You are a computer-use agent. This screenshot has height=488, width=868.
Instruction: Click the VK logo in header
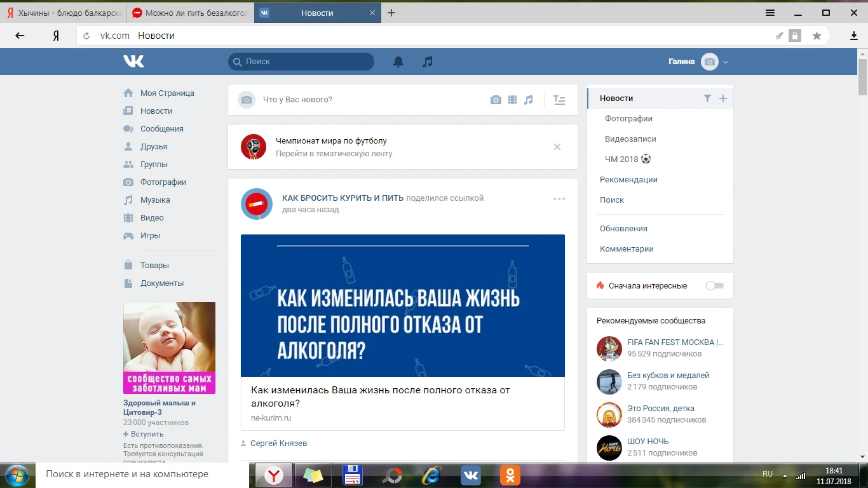[133, 61]
